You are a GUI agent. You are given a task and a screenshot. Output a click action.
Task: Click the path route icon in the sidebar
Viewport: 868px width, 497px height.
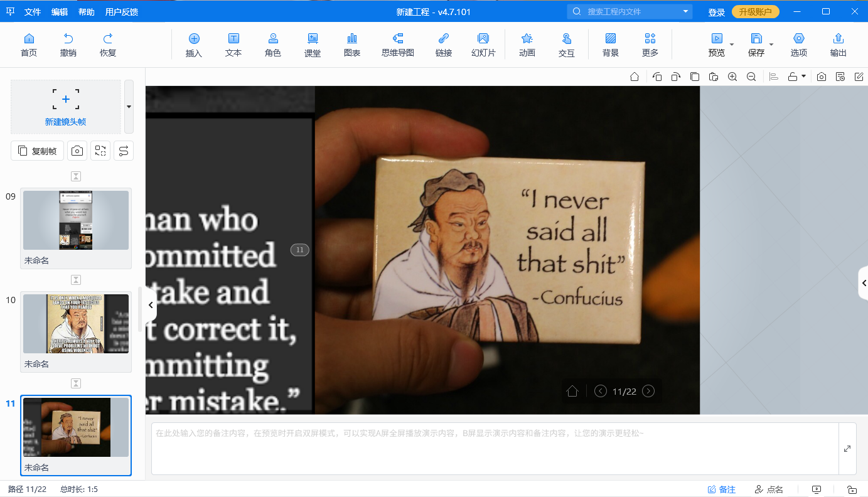[x=124, y=151]
